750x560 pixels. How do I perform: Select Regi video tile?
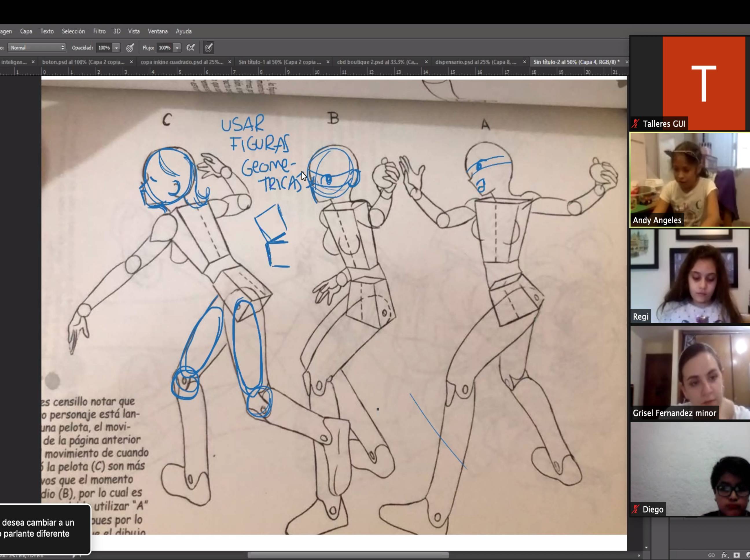(690, 276)
